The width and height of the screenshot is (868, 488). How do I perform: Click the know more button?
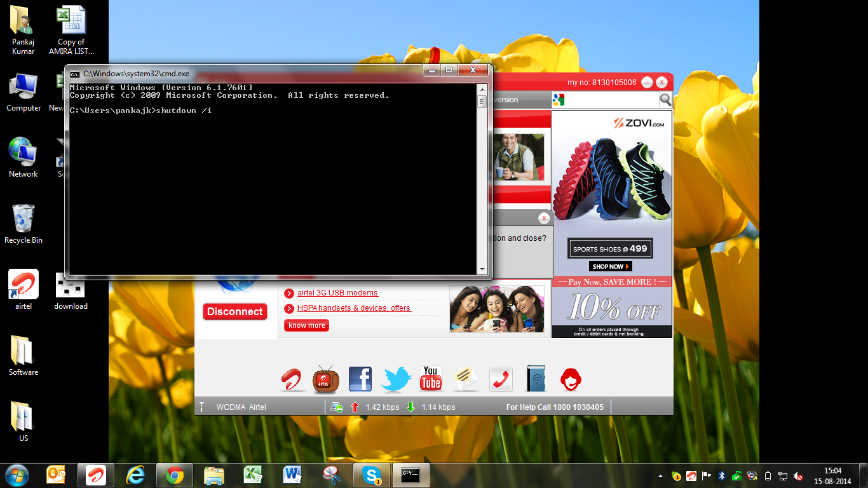[x=306, y=325]
